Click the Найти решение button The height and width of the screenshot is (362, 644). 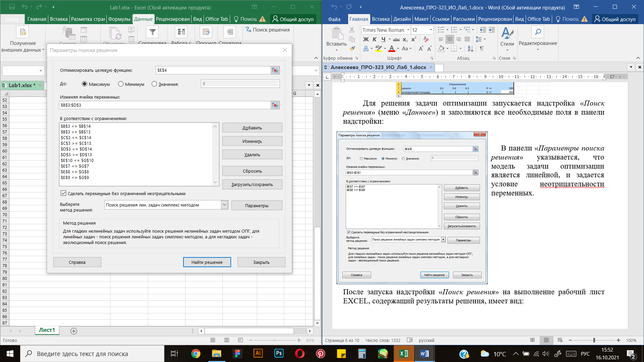click(207, 262)
